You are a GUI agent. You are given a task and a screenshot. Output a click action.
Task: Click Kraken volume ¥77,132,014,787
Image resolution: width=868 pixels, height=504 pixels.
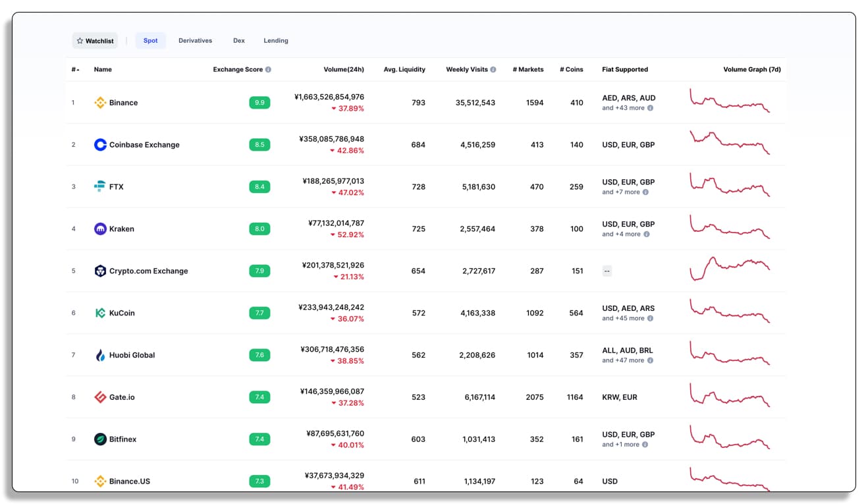coord(337,223)
